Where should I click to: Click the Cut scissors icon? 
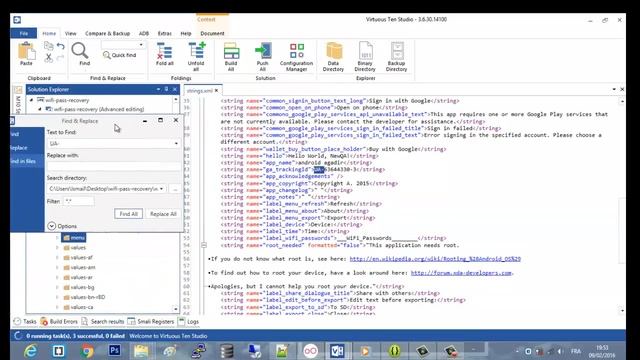pos(49,58)
